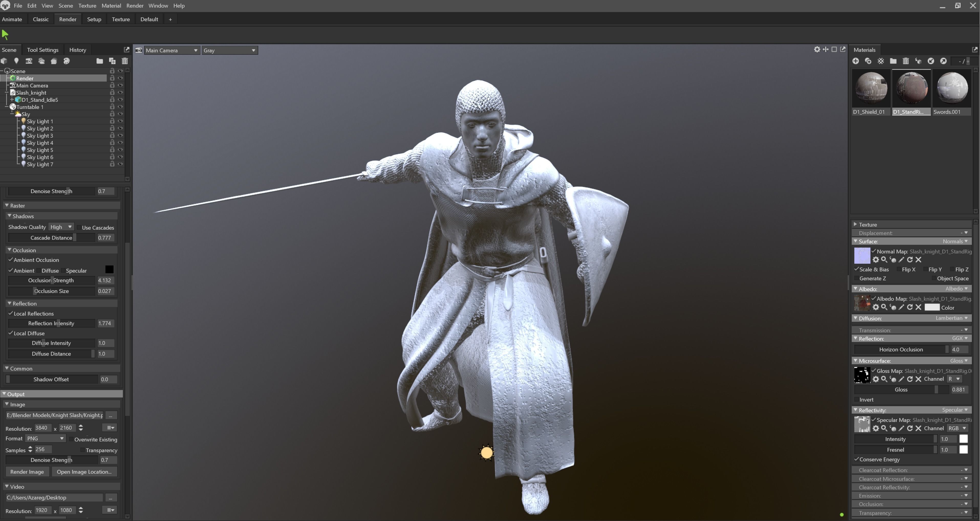Open Shadow Quality High dropdown
The height and width of the screenshot is (521, 980).
pos(61,227)
